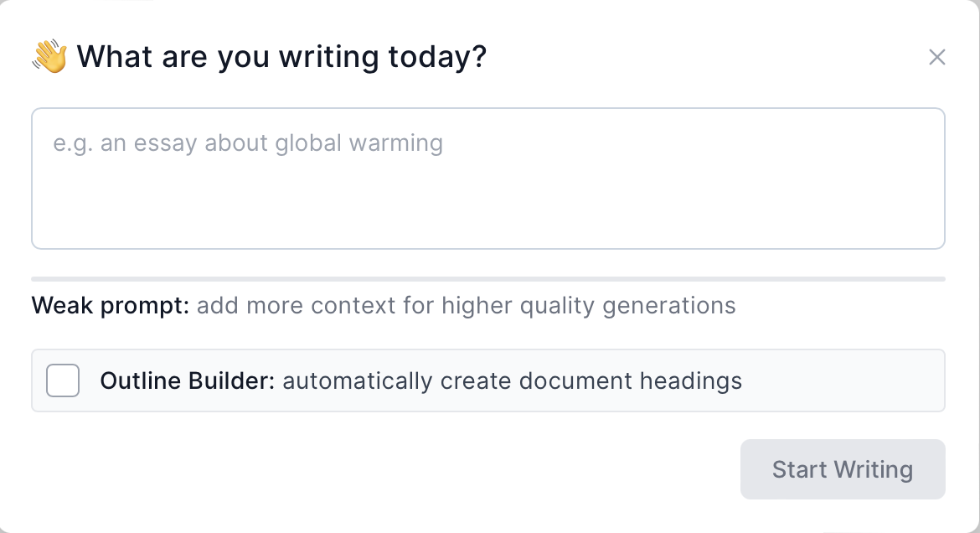Enable the Outline Builder checkbox

pos(63,380)
